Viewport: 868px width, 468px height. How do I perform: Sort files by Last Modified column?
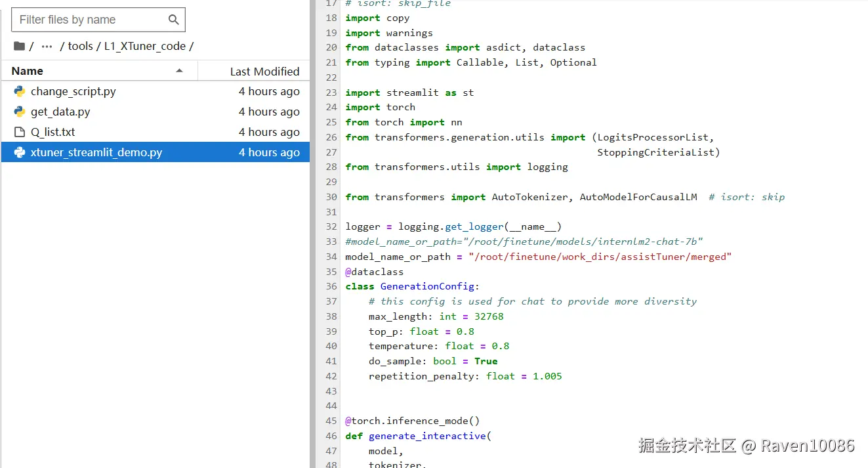pos(254,71)
